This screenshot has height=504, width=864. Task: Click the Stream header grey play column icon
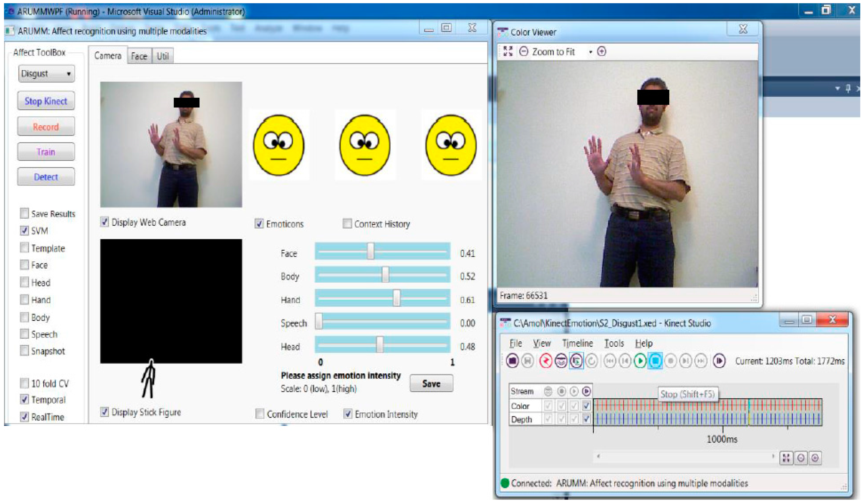[x=574, y=391]
